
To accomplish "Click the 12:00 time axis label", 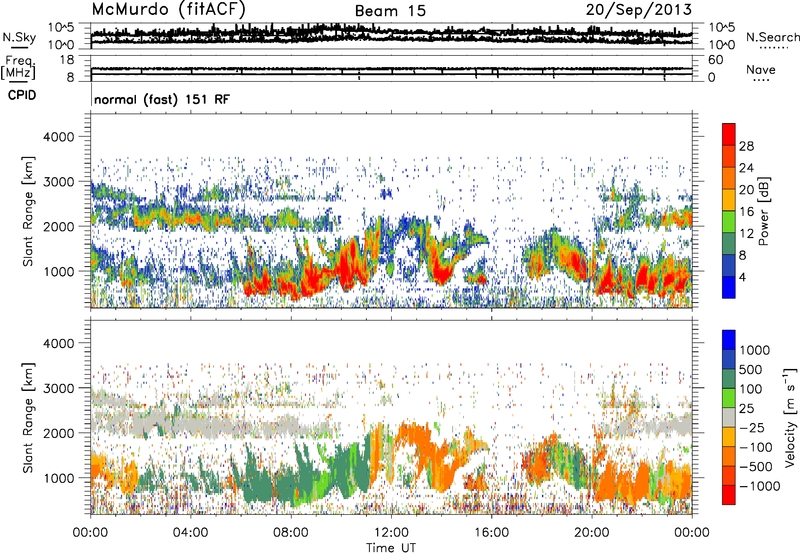I will (x=391, y=533).
